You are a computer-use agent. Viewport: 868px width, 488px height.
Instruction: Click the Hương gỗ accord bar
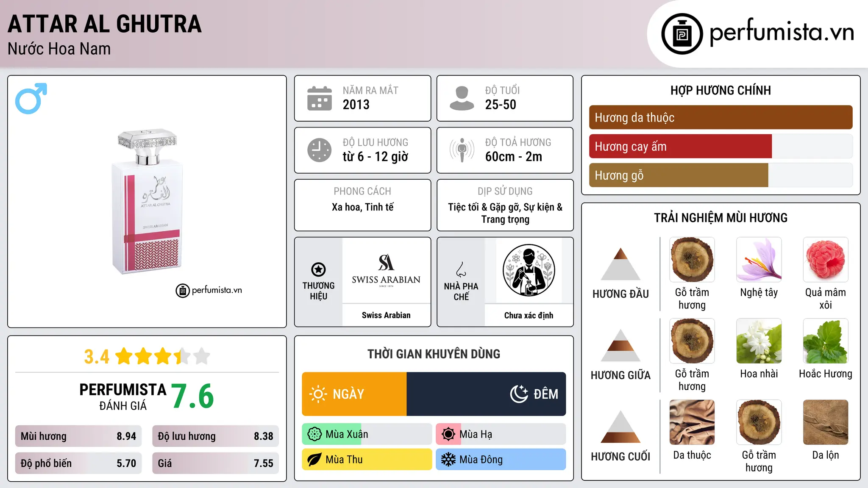point(721,175)
